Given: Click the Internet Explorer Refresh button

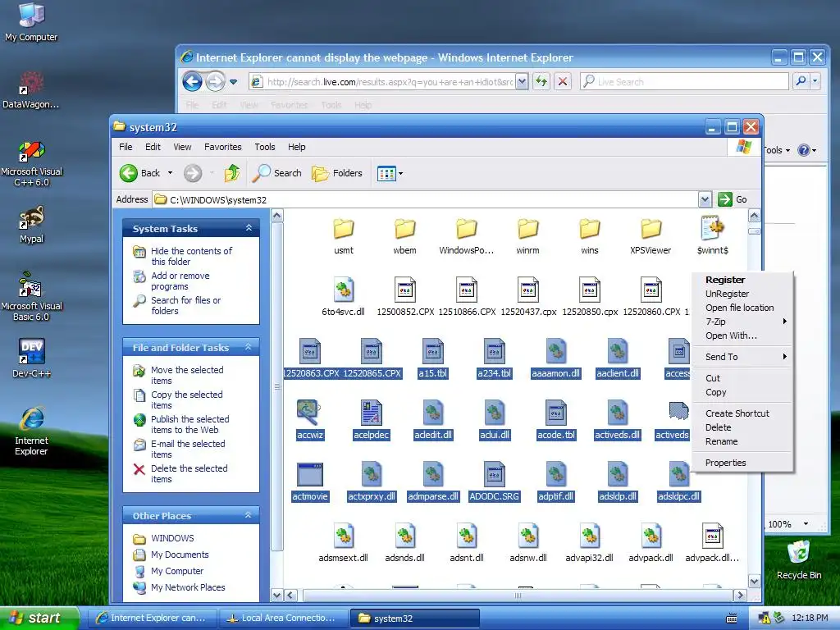Looking at the screenshot, I should tap(541, 81).
